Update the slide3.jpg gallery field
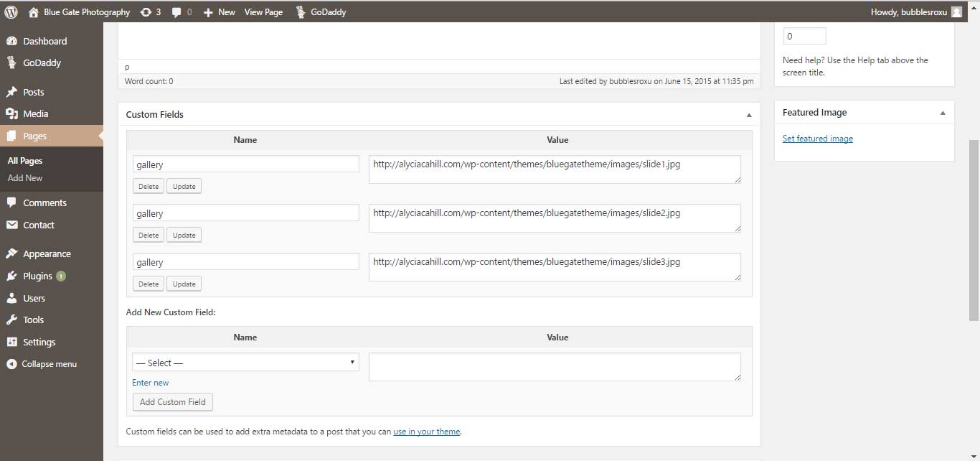The image size is (980, 461). (184, 284)
